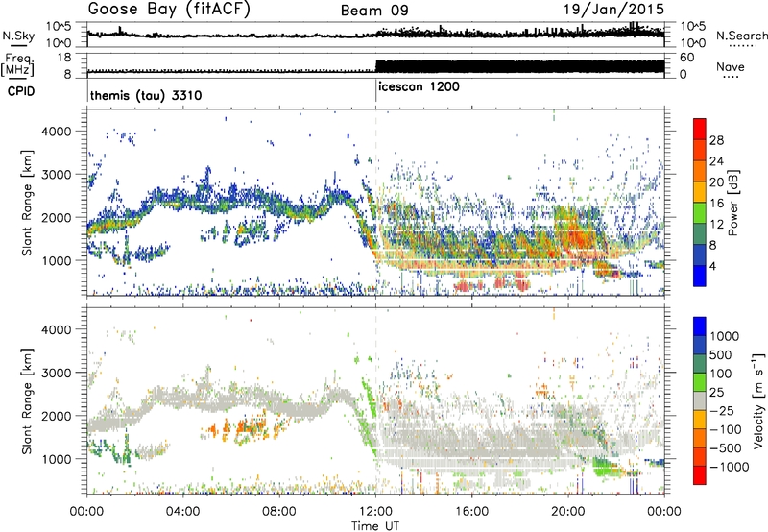768x532 pixels.
Task: Click the '16' tick on the power scale
Action: 716,204
